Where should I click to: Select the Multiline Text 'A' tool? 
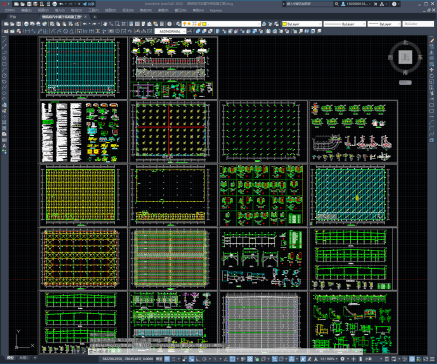pyautogui.click(x=4, y=146)
